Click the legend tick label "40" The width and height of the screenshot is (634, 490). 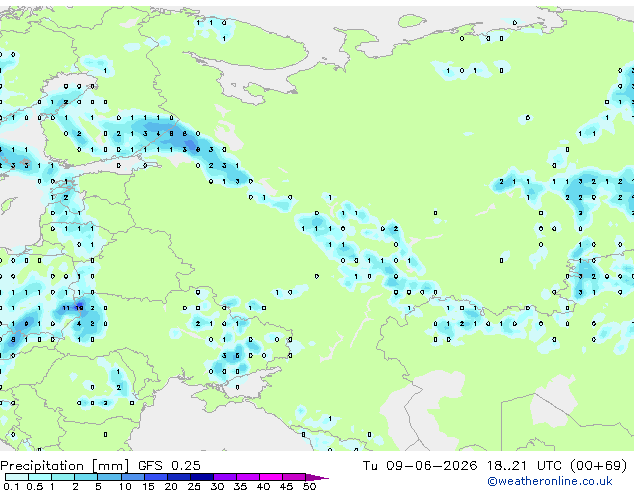263,486
